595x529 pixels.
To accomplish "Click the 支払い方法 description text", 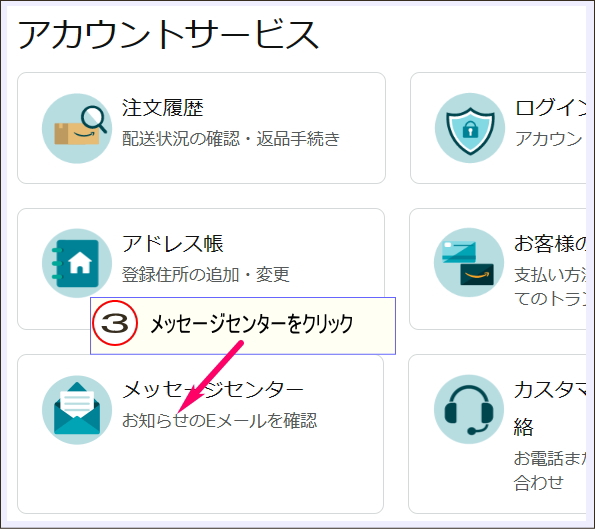I will (550, 287).
